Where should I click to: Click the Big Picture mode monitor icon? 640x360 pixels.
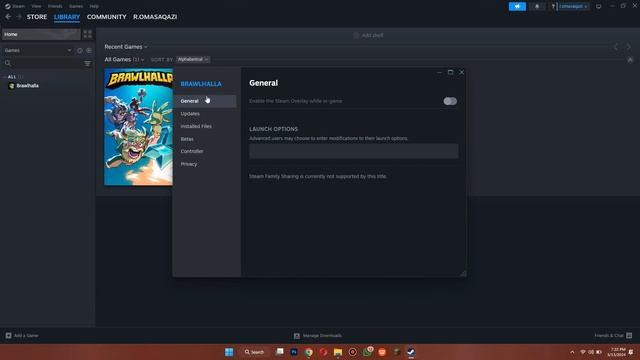pos(599,6)
